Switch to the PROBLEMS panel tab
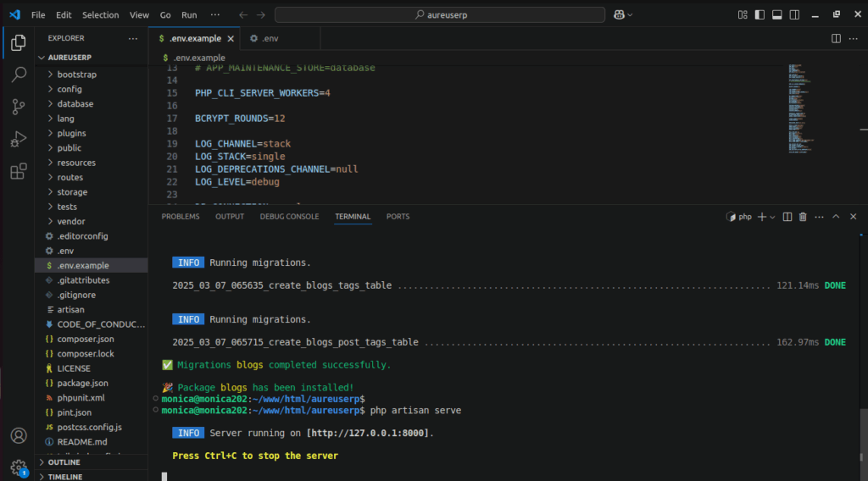 [181, 217]
